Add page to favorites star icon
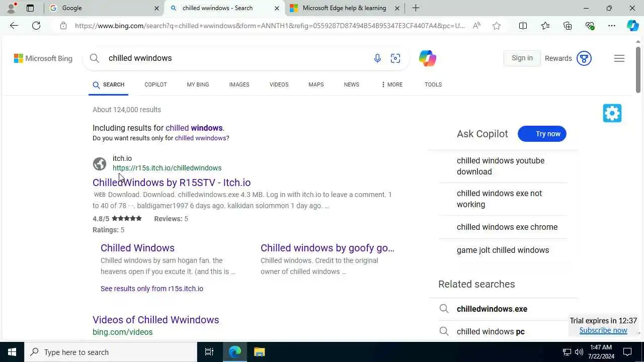This screenshot has width=644, height=362. pyautogui.click(x=497, y=26)
